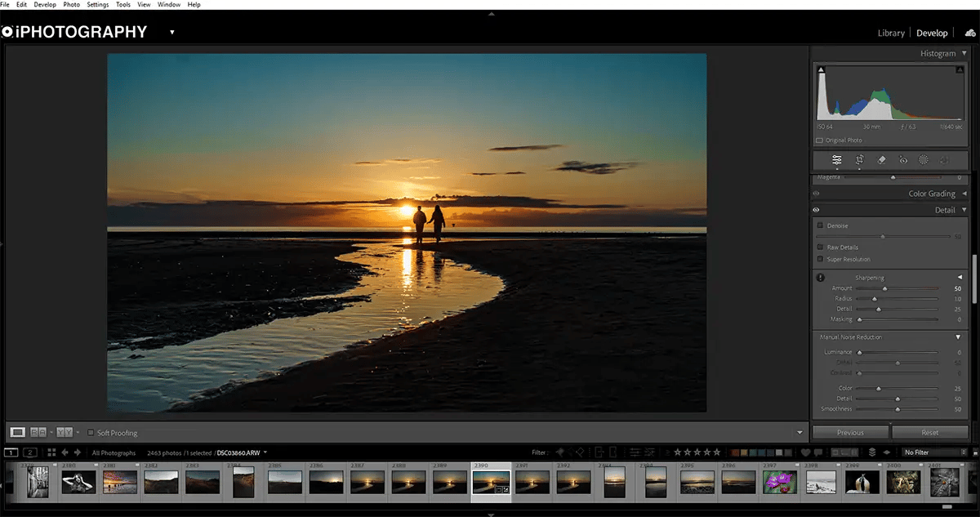Enable the Raw Details checkbox

click(x=821, y=247)
